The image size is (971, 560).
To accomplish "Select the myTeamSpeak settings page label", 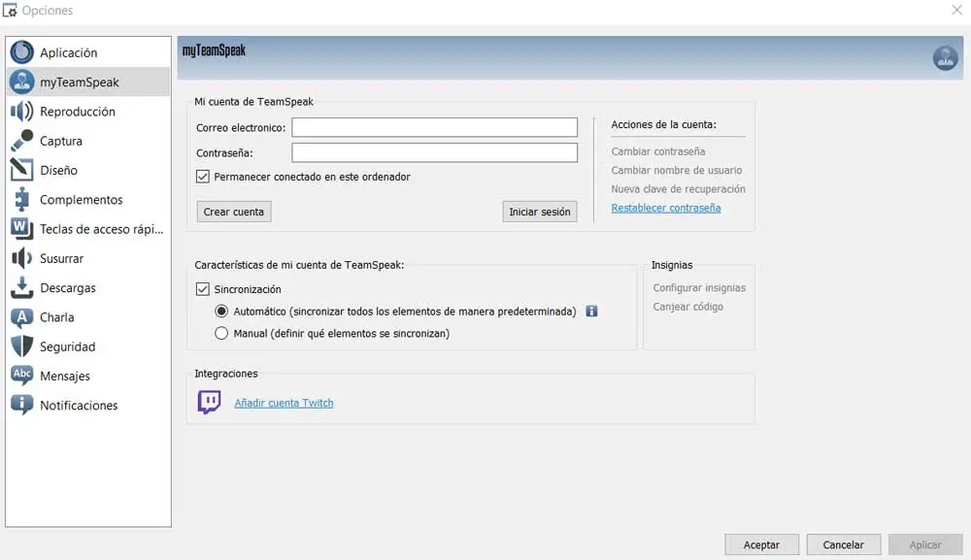I will 80,82.
